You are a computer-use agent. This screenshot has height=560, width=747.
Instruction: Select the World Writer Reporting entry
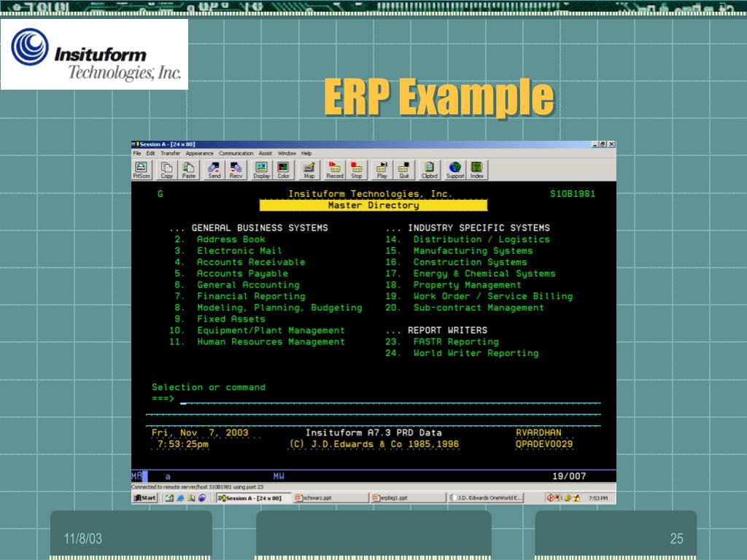(x=476, y=354)
